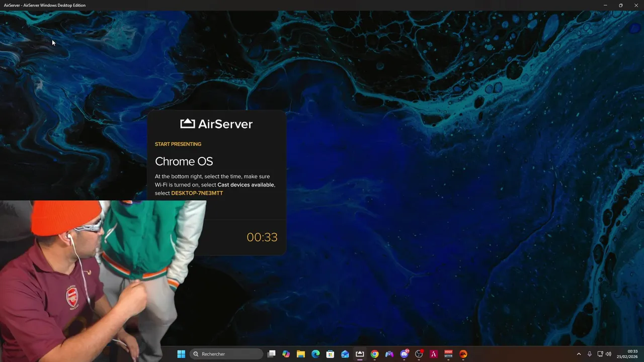Open the network tray icon

pyautogui.click(x=600, y=354)
